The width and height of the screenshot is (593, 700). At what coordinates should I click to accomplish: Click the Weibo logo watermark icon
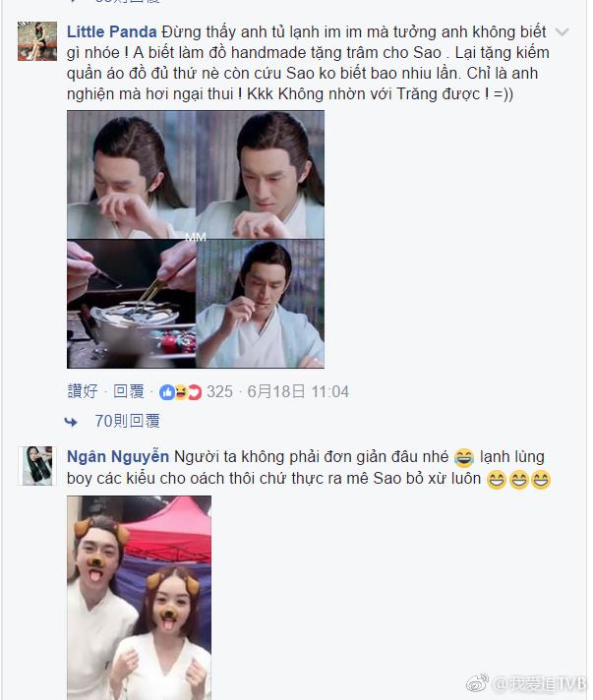(x=477, y=683)
